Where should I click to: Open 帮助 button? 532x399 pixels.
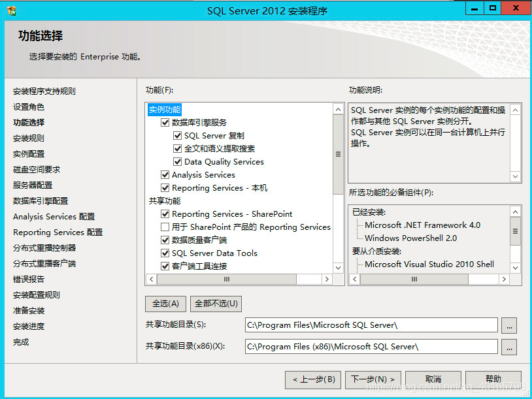[x=493, y=379]
